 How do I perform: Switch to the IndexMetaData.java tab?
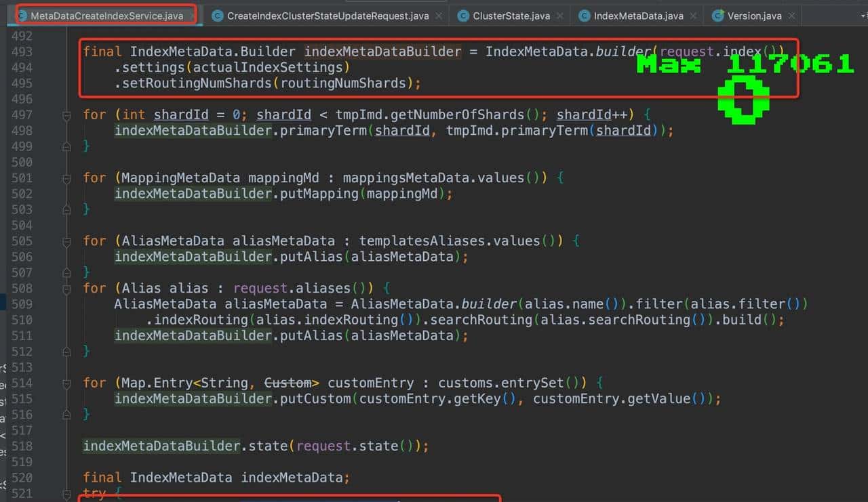click(638, 16)
